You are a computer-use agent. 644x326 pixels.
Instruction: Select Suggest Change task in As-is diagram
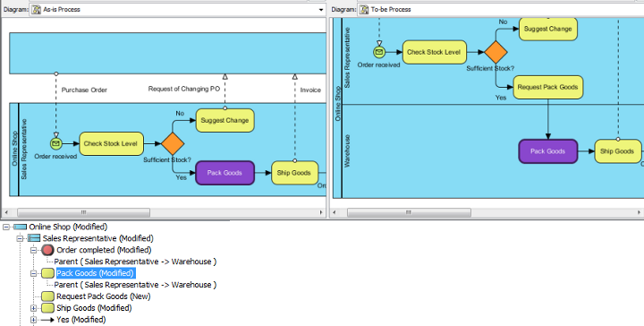225,120
